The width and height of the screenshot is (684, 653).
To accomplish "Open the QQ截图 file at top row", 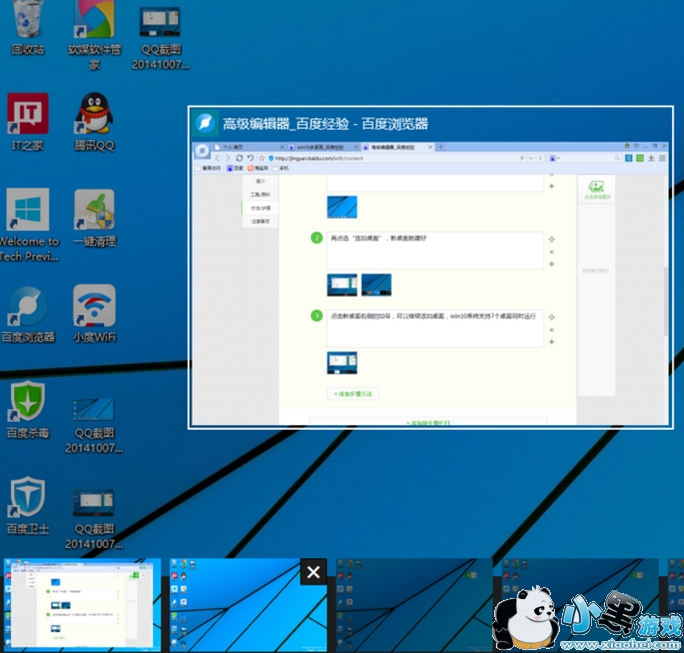I will (x=160, y=22).
